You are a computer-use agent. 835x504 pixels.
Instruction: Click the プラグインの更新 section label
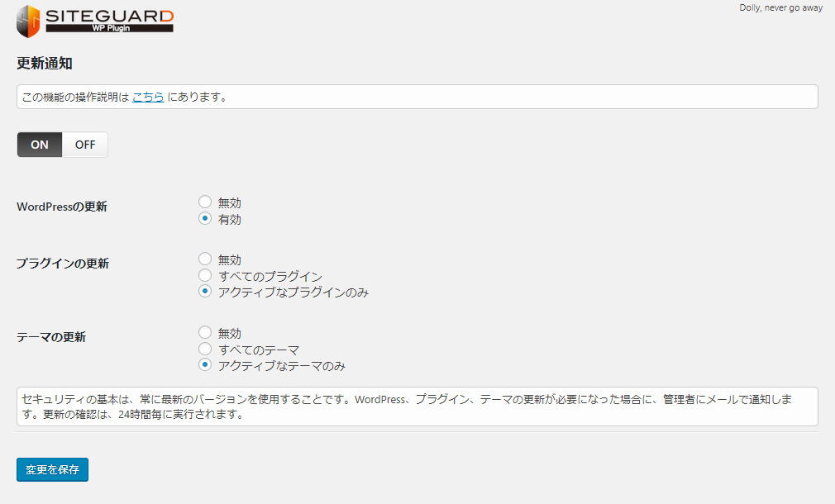pos(63,264)
